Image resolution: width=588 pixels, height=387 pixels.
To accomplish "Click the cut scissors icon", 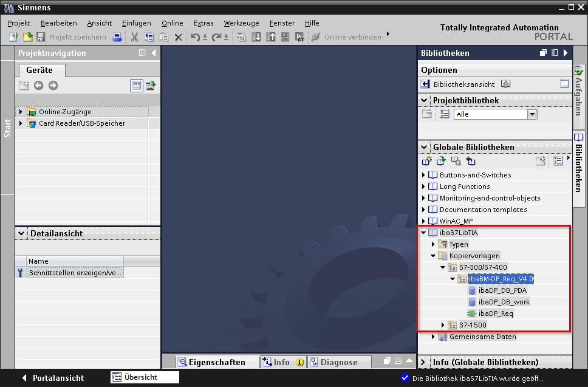I will click(135, 36).
